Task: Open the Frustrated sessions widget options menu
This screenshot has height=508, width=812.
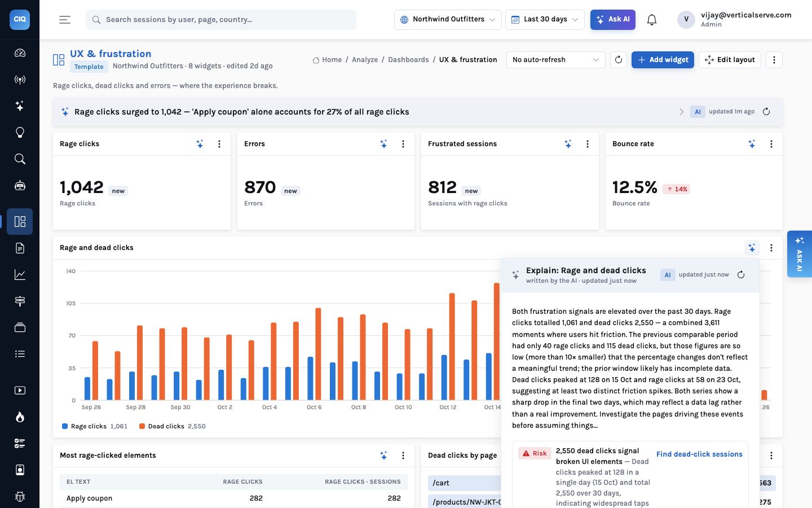Action: pyautogui.click(x=588, y=144)
